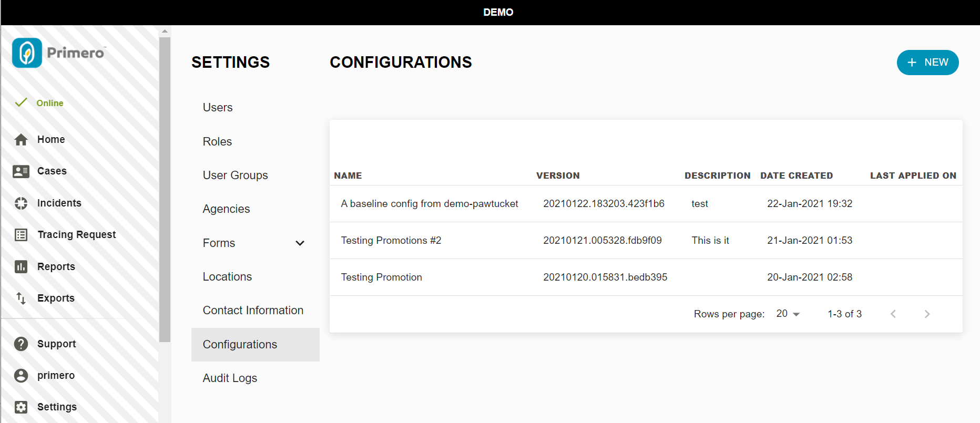Click the Reports bar chart icon
Screen dimensions: 980x423
pos(21,267)
